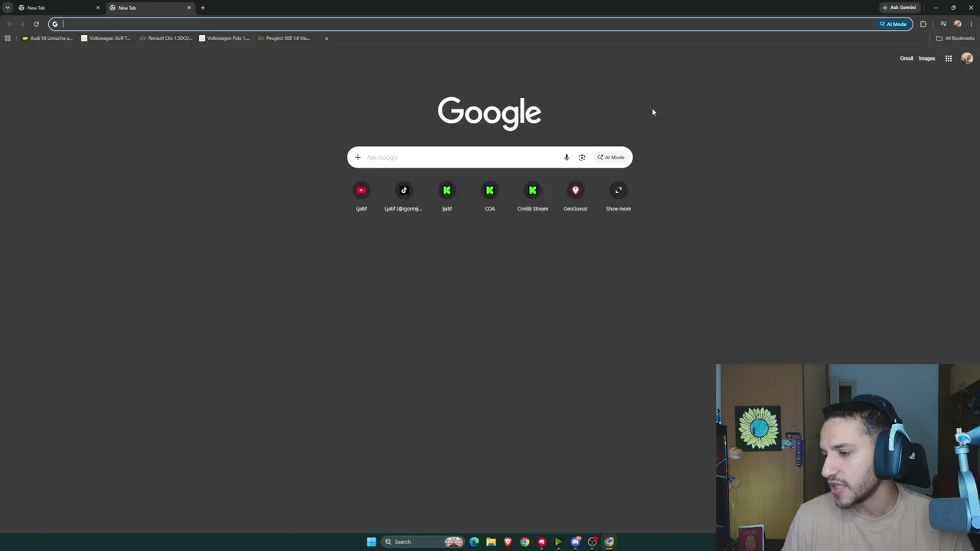Image resolution: width=980 pixels, height=551 pixels.
Task: Search by image with the Lens icon
Action: tap(582, 158)
